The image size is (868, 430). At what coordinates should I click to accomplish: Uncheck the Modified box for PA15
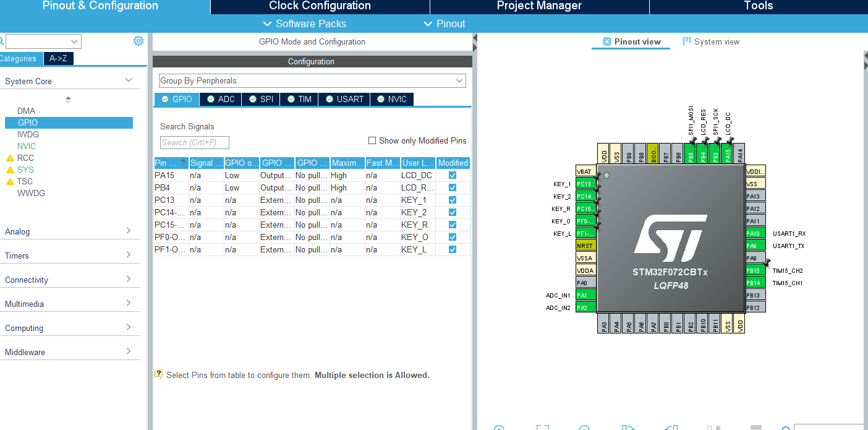click(453, 175)
